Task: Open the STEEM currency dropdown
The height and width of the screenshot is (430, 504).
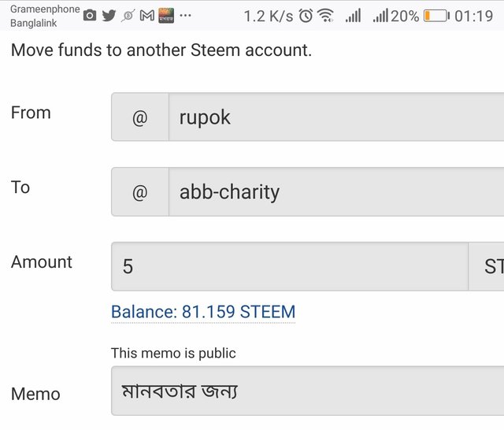Action: pos(486,266)
